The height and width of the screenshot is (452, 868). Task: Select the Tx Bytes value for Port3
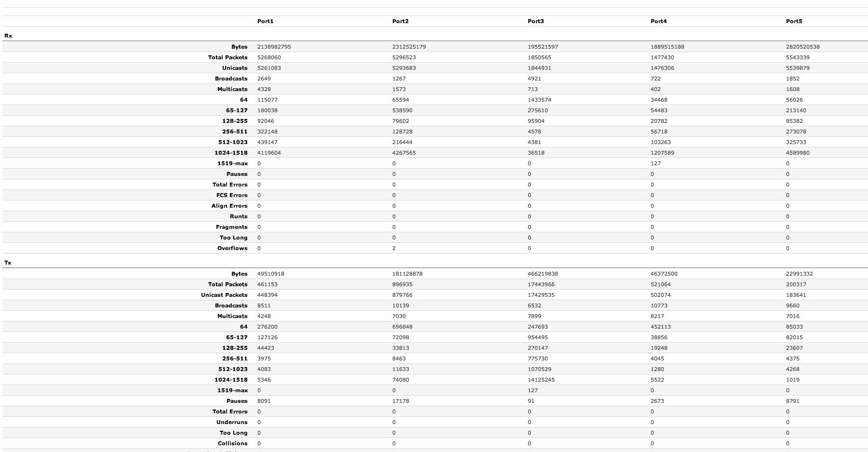(x=543, y=274)
